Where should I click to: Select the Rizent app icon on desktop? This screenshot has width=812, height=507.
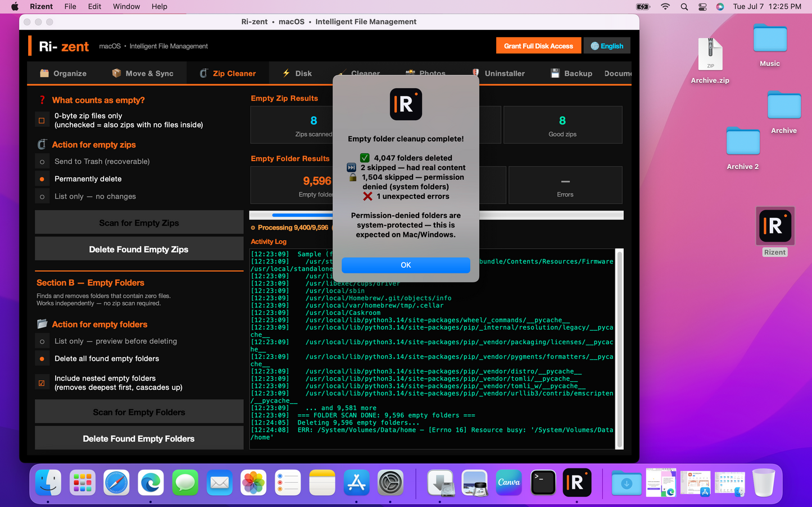tap(775, 231)
